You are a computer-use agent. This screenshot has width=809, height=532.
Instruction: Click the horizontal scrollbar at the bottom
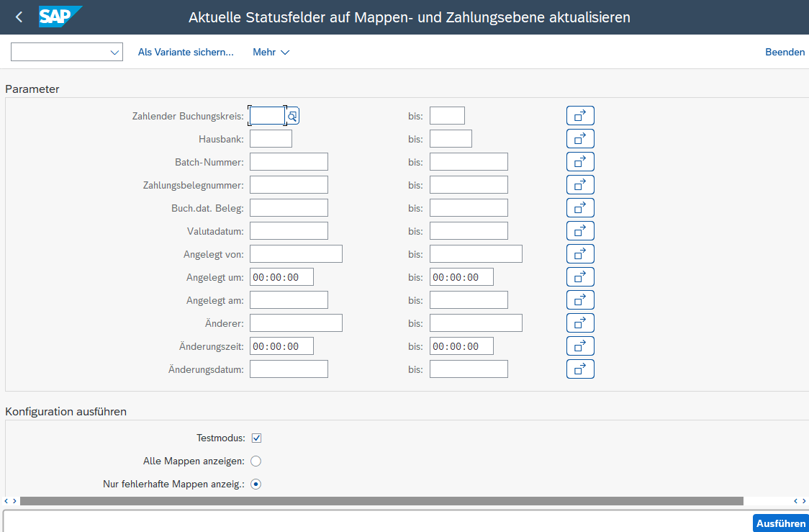pyautogui.click(x=381, y=501)
